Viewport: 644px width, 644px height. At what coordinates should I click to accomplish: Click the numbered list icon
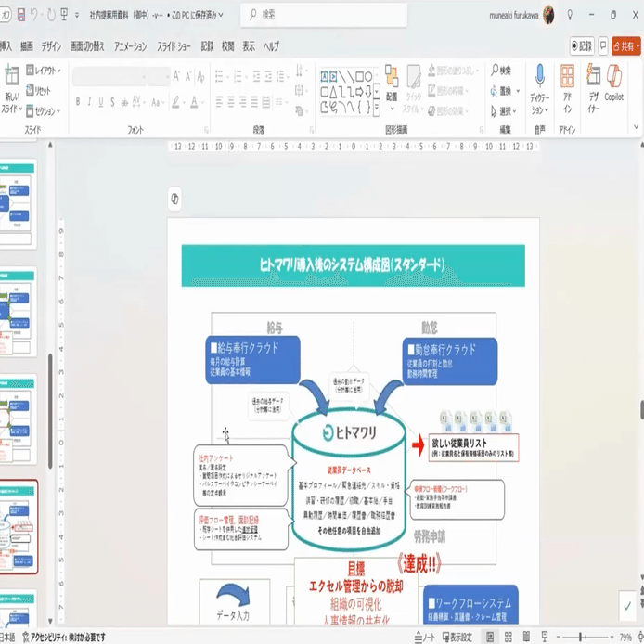[238, 76]
